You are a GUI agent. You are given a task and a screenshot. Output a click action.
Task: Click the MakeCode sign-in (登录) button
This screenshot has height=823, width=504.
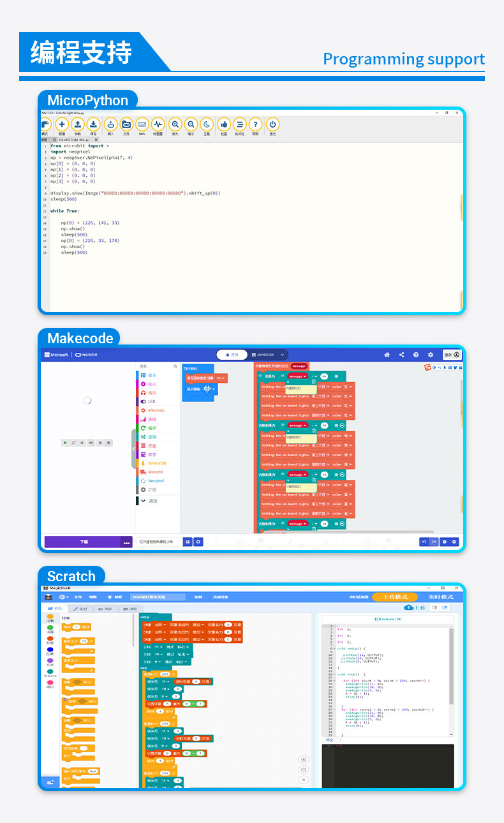(452, 355)
